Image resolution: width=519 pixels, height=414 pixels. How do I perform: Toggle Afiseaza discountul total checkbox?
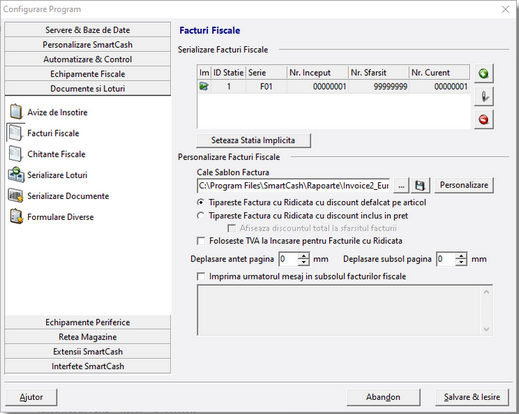(231, 228)
